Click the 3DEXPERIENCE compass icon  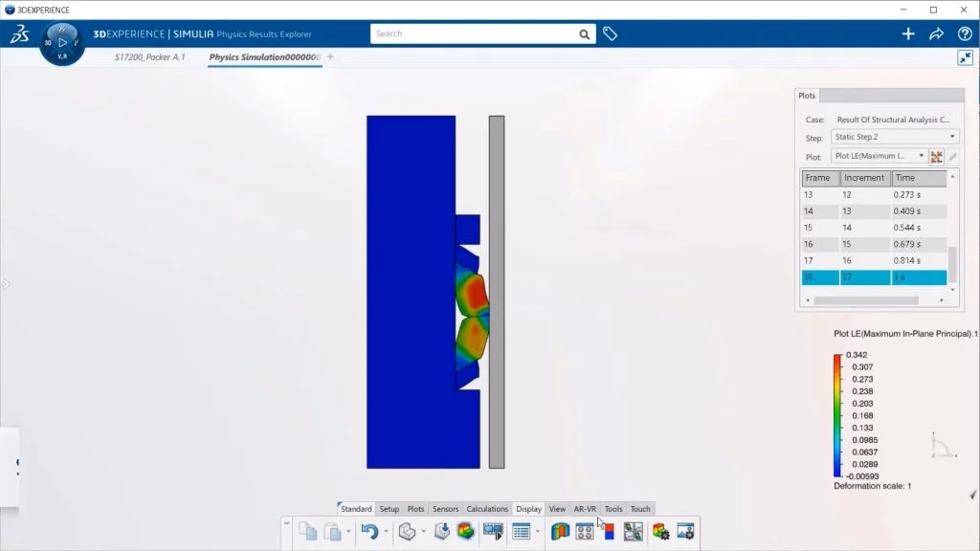tap(62, 42)
